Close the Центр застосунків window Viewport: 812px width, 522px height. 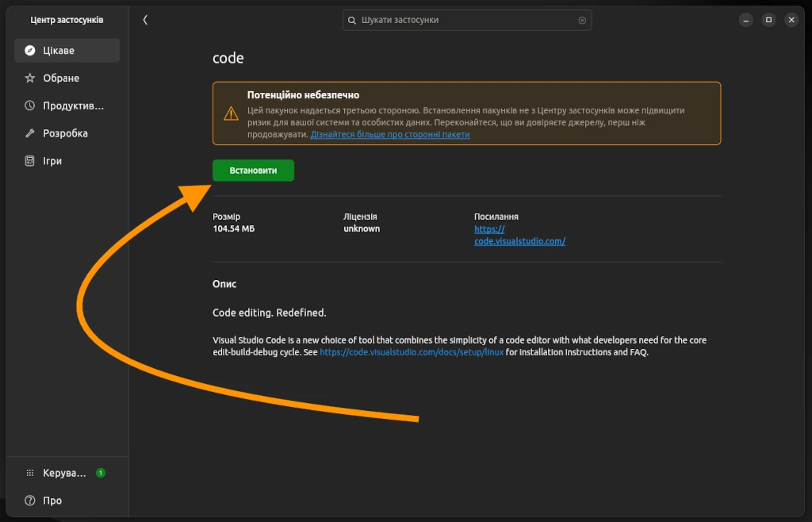(x=791, y=20)
